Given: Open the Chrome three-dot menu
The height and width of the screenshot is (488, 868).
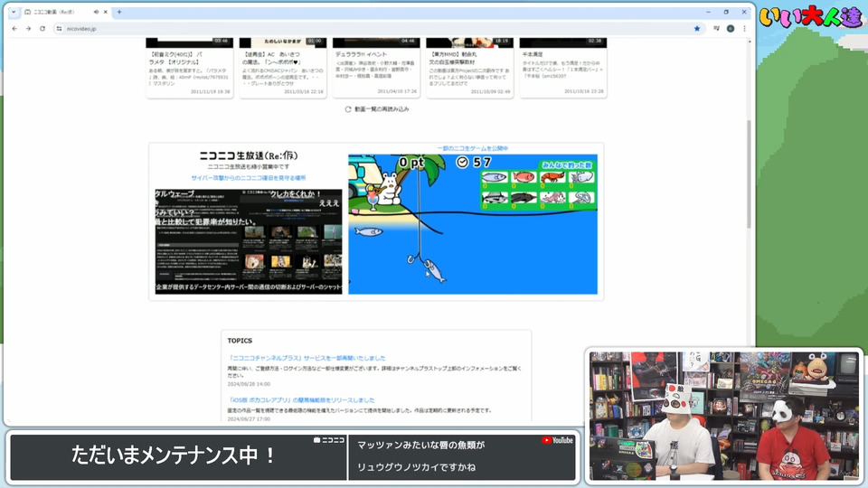Looking at the screenshot, I should click(x=744, y=28).
